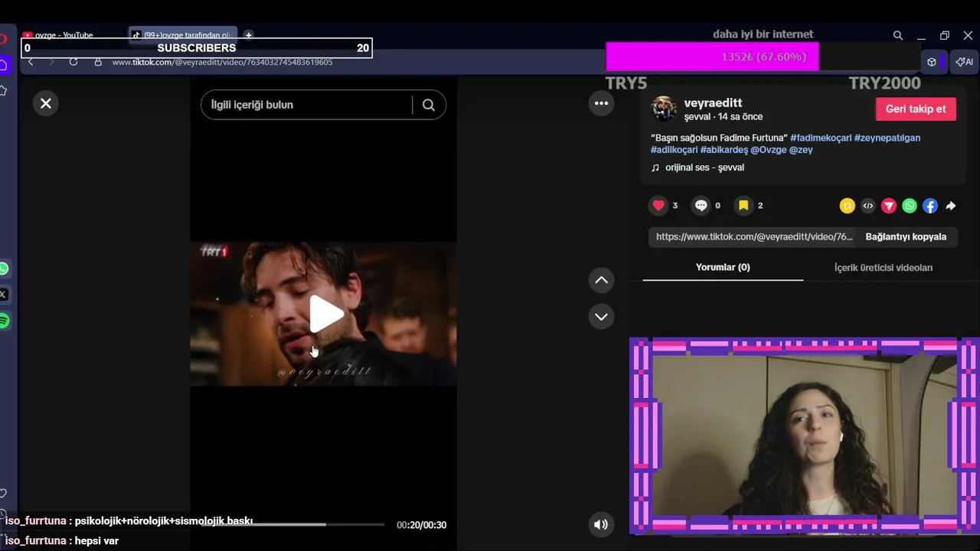Send to friends via red paper plane icon
The height and width of the screenshot is (551, 980).
(888, 206)
